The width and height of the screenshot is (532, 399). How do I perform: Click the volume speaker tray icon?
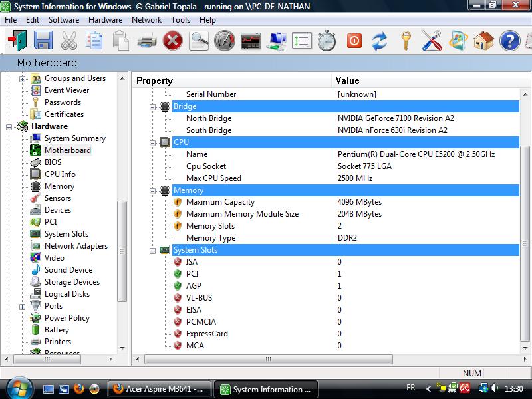(494, 388)
